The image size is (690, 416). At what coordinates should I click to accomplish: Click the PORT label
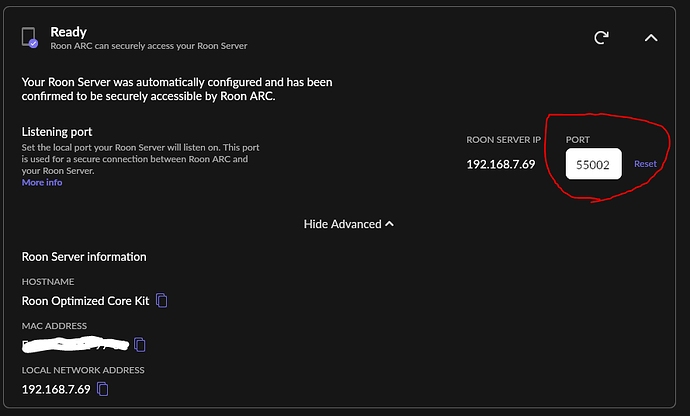(577, 140)
